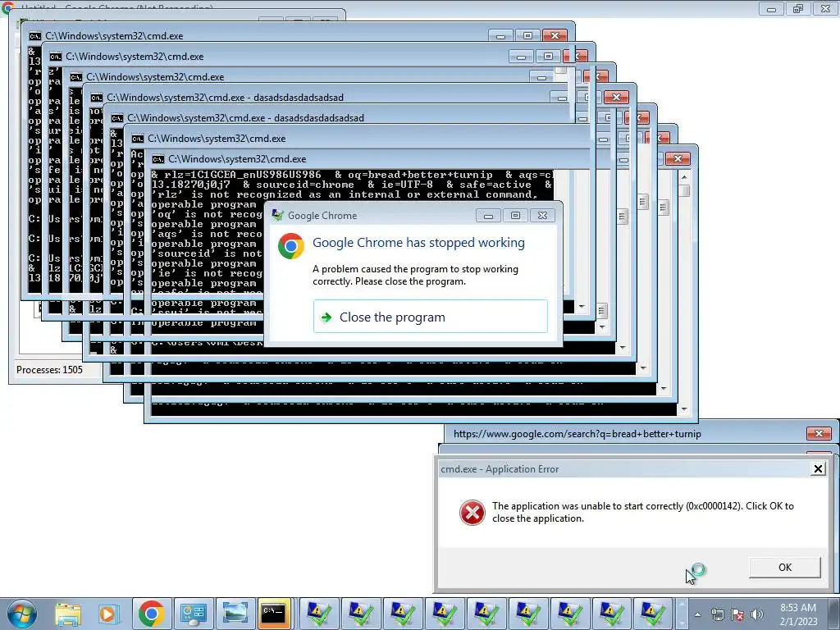This screenshot has height=630, width=840.
Task: Show hidden system tray icons arrow
Action: (697, 614)
